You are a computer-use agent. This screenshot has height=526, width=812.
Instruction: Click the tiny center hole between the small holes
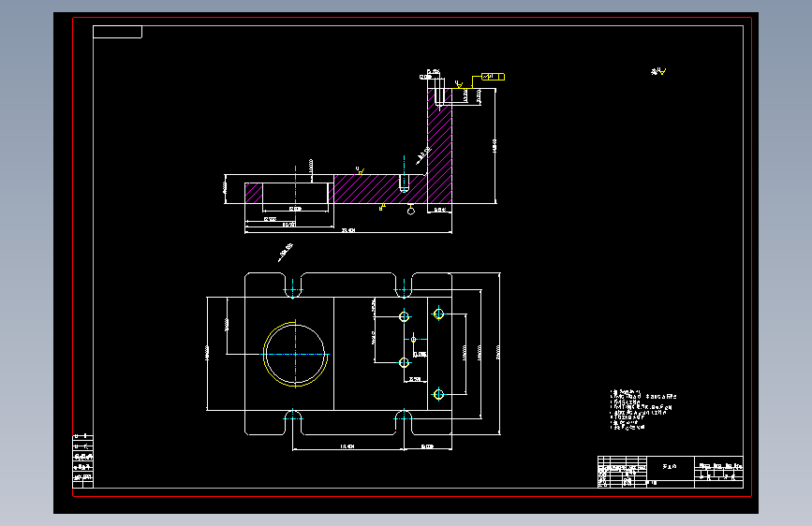click(x=413, y=340)
